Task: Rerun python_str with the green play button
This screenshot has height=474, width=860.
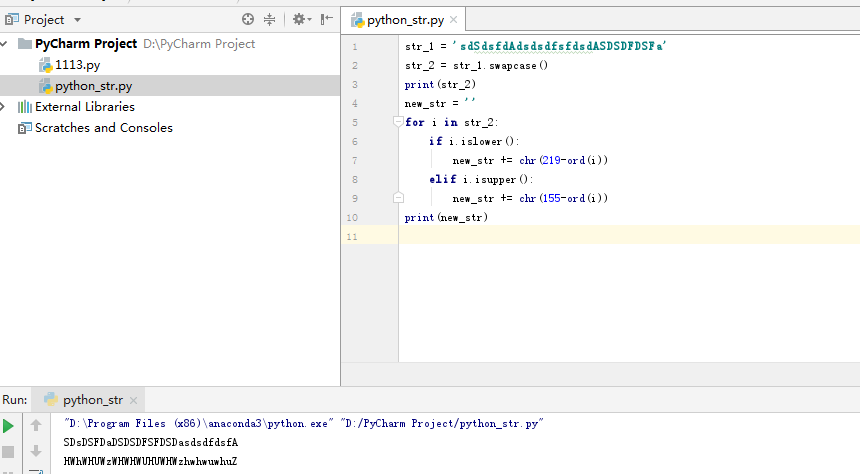Action: point(9,427)
